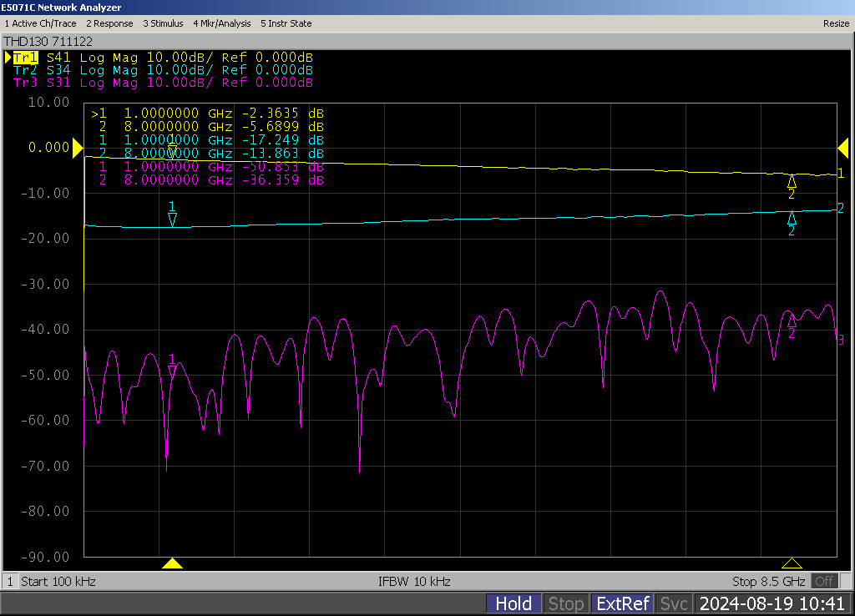Open the 2 Response menu

click(109, 23)
